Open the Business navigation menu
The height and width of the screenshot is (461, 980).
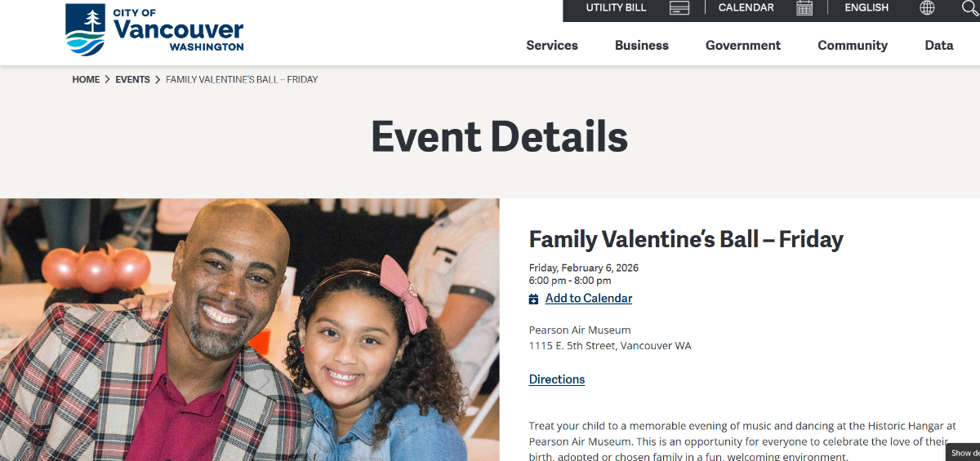point(642,46)
